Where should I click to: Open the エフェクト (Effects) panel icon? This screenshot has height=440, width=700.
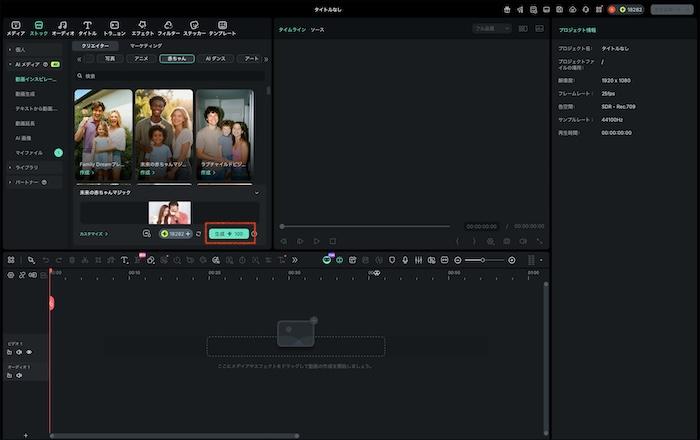click(142, 25)
